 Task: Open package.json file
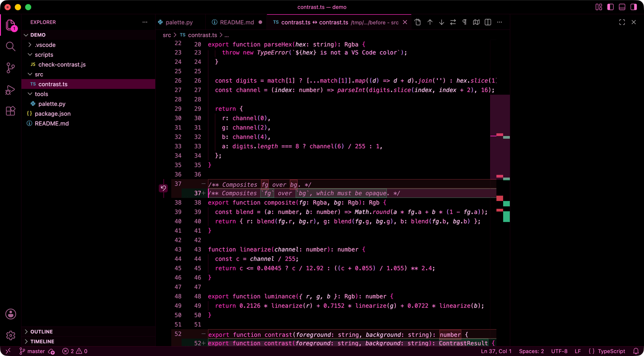coord(89,113)
